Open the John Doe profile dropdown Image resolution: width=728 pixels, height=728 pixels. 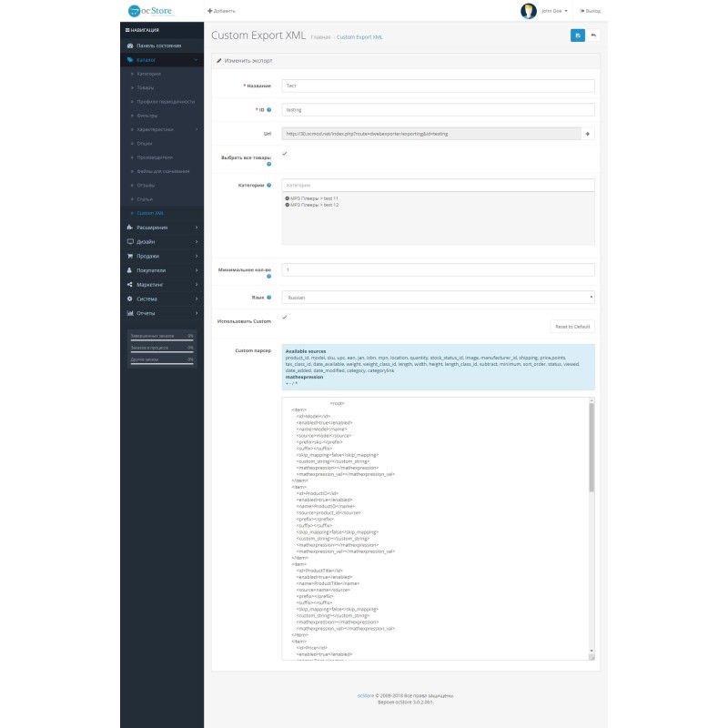548,12
